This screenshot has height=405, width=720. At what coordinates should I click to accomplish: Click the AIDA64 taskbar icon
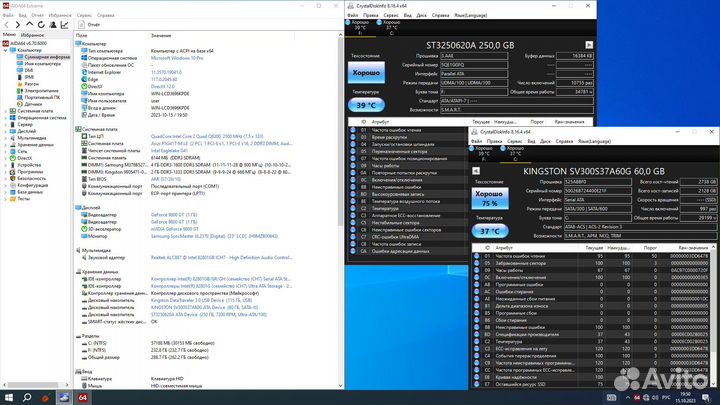pyautogui.click(x=82, y=398)
